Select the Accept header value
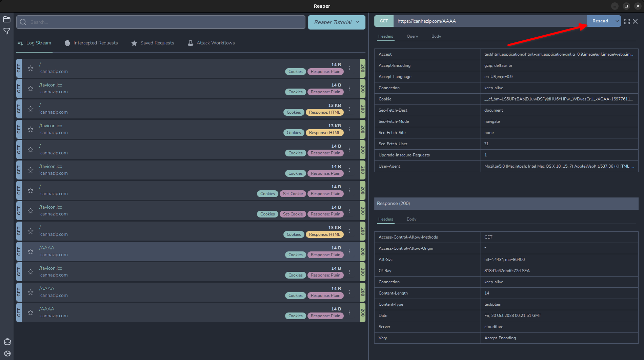 (559, 54)
